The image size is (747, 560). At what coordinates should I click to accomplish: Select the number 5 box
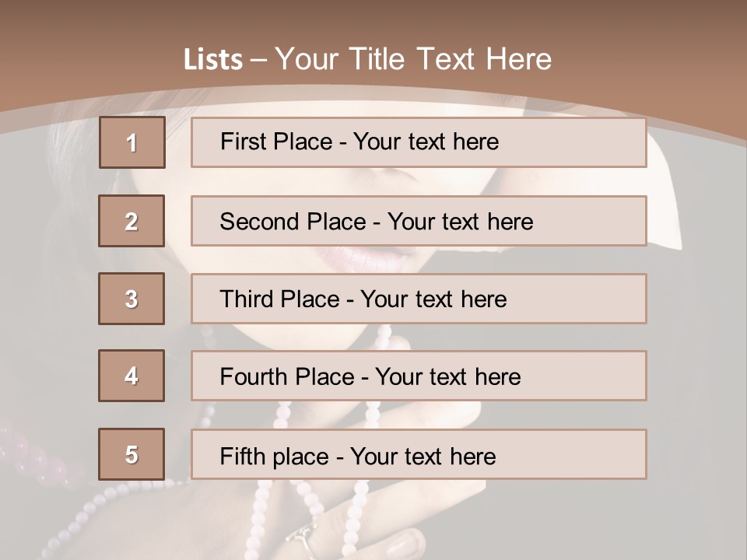coord(132,454)
